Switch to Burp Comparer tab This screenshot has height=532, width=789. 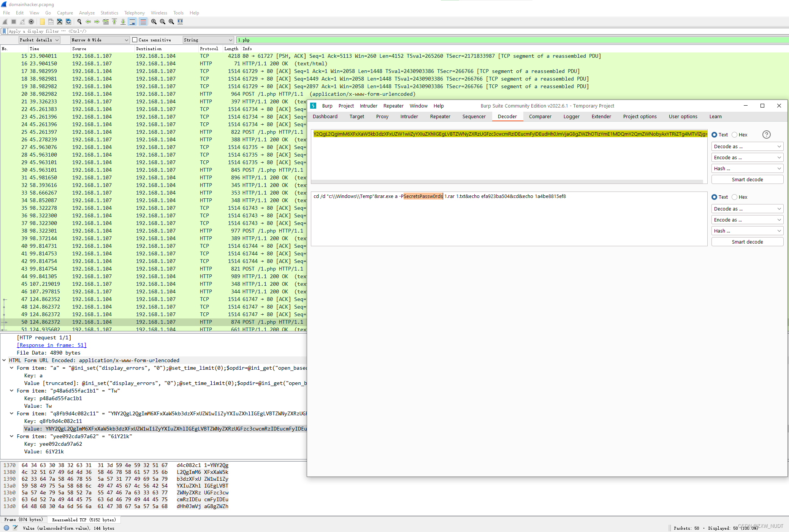point(540,117)
